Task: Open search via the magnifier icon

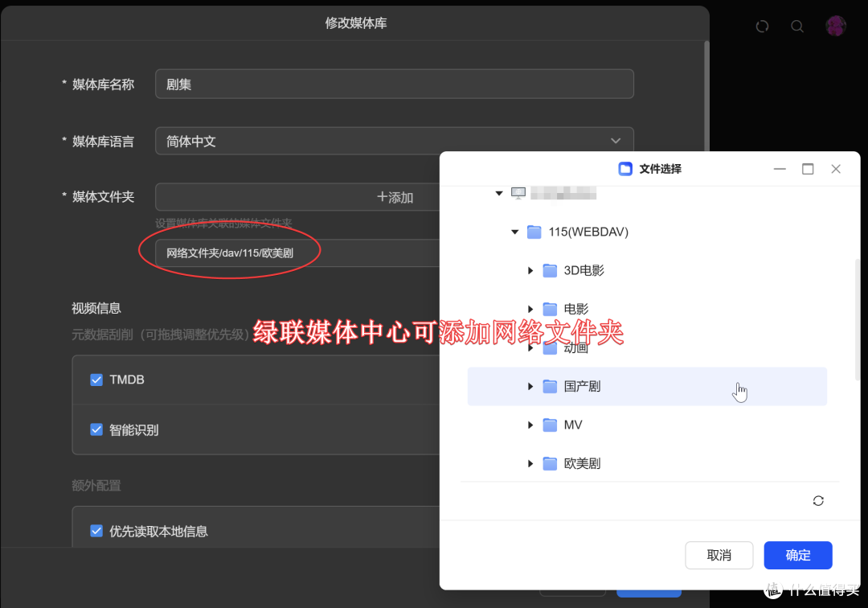Action: pyautogui.click(x=797, y=26)
